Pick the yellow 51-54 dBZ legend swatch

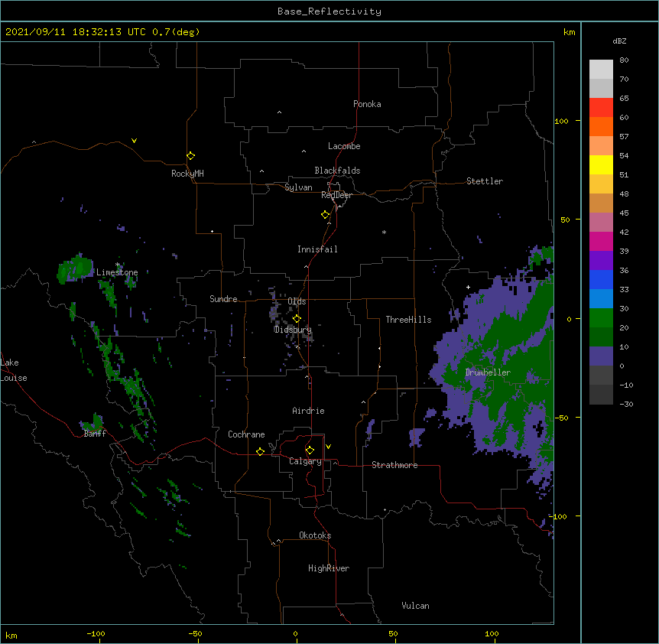[601, 164]
